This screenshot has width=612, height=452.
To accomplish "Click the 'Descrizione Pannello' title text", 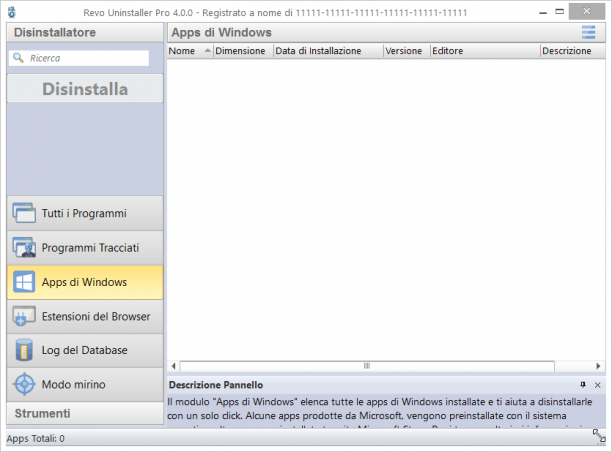I will point(216,385).
